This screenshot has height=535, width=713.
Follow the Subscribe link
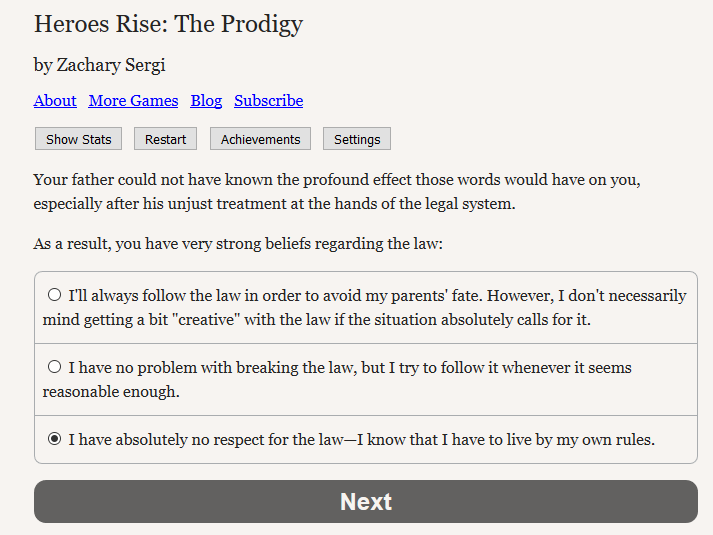(x=268, y=100)
